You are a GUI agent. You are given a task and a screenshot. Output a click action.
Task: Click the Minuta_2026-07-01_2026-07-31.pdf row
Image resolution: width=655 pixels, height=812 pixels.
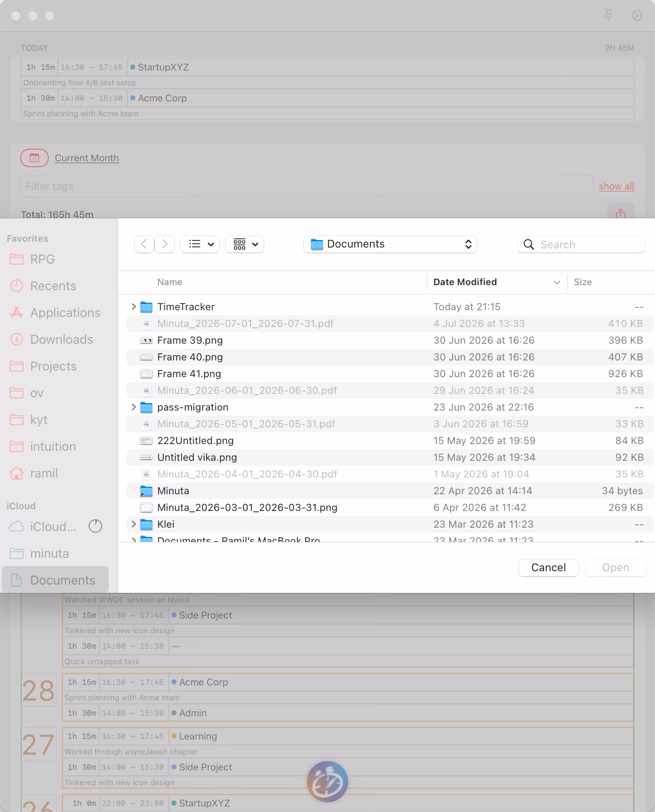[x=390, y=324]
